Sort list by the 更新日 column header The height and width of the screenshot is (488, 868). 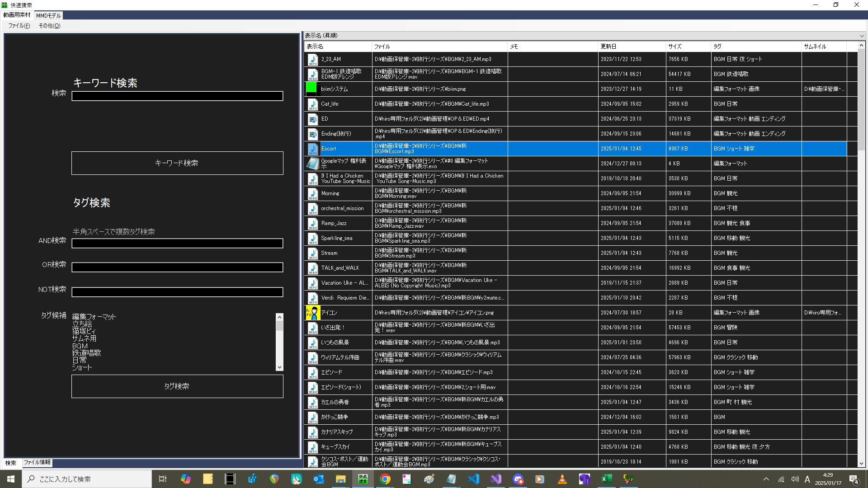pyautogui.click(x=632, y=47)
